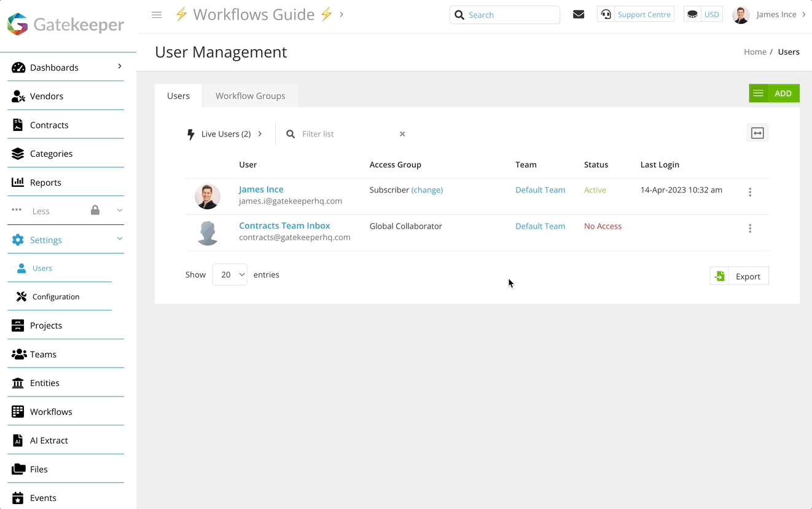Image resolution: width=812 pixels, height=509 pixels.
Task: Switch to Workflow Groups tab
Action: click(x=251, y=96)
